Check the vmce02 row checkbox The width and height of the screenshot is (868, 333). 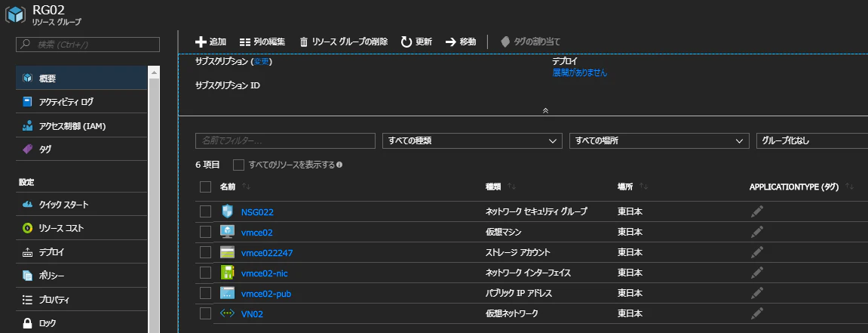pyautogui.click(x=205, y=232)
